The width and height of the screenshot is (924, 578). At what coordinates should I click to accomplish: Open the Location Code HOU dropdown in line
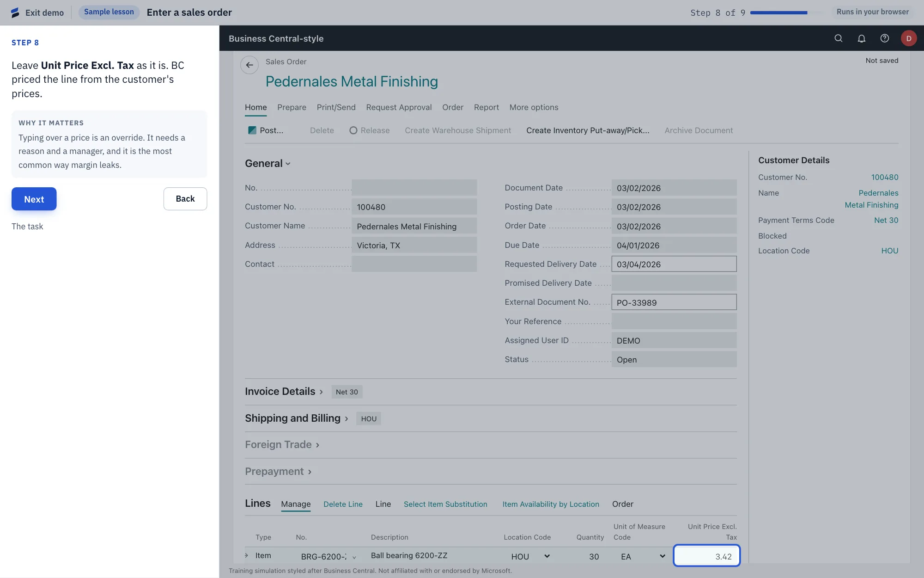pos(547,556)
